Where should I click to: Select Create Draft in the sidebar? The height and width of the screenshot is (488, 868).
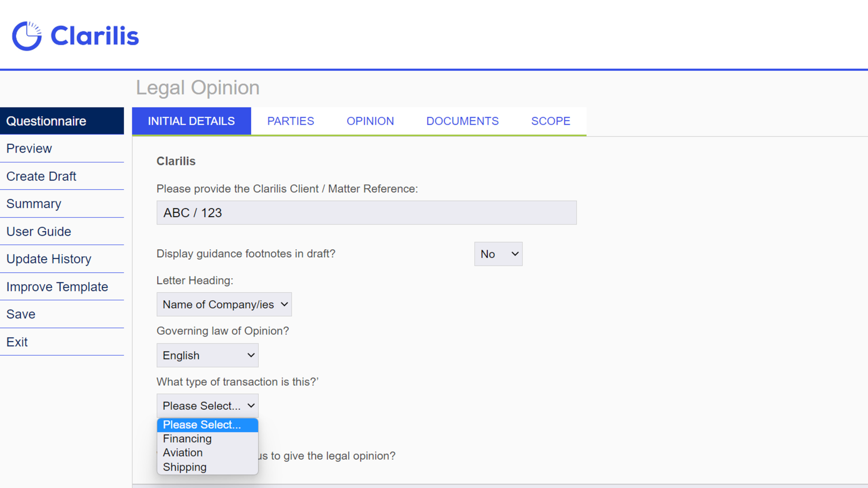(62, 176)
